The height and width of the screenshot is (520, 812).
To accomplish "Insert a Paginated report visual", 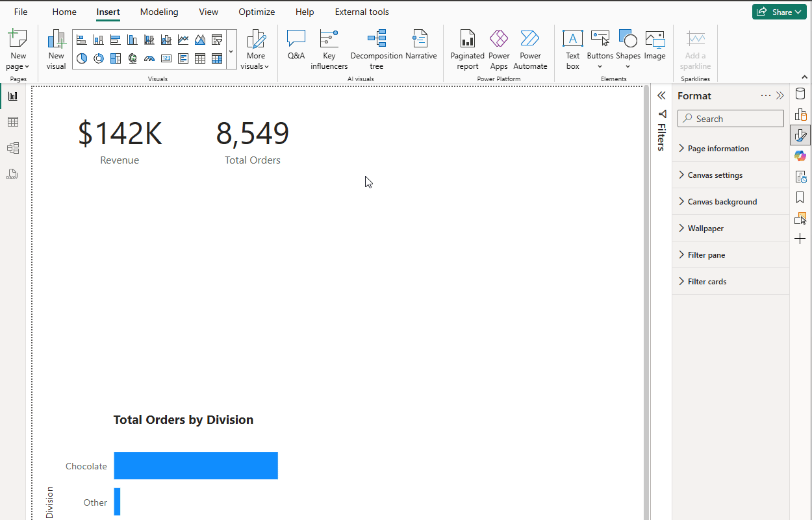I will [468, 49].
